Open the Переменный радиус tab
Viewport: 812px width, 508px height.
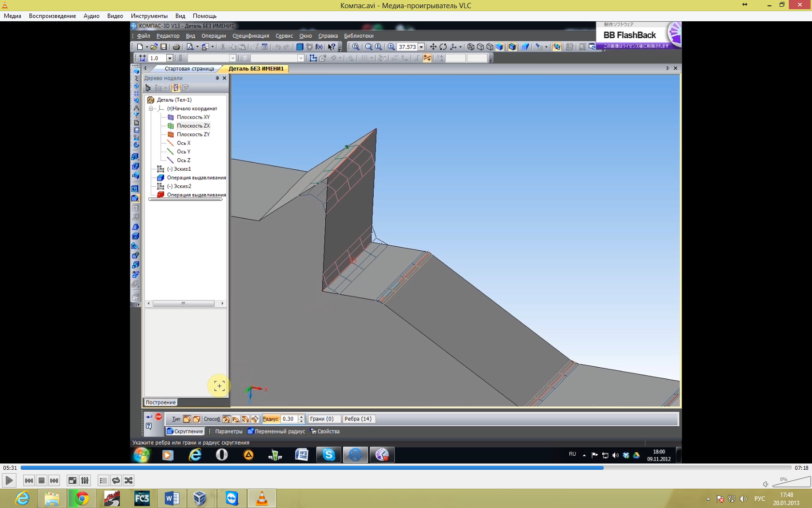coord(276,432)
